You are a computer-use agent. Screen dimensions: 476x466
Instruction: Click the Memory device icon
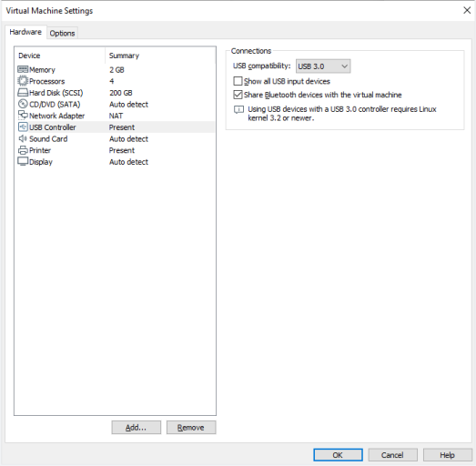[x=23, y=69]
